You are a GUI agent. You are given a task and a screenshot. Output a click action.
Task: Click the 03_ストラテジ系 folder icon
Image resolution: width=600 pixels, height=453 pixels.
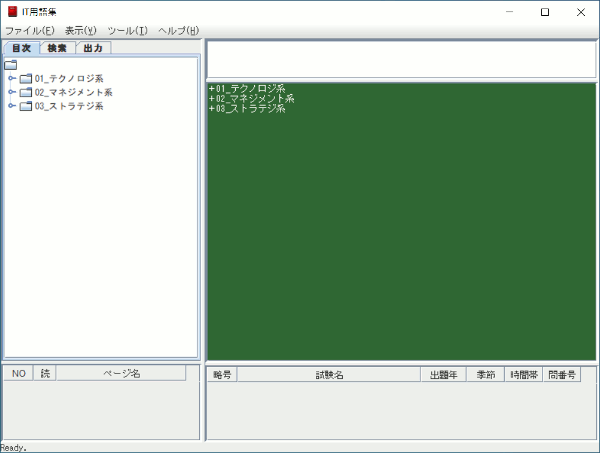26,106
